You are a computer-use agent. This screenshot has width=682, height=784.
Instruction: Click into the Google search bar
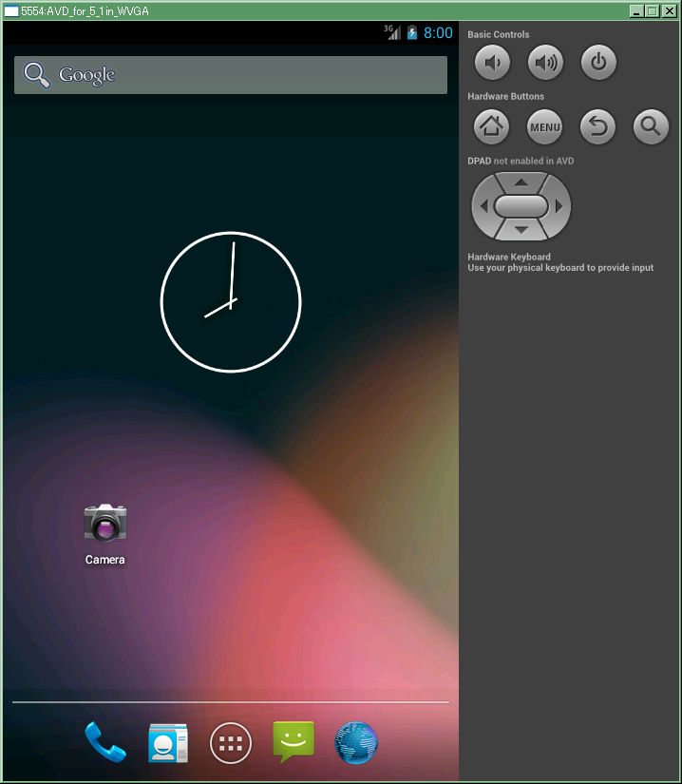click(x=230, y=75)
